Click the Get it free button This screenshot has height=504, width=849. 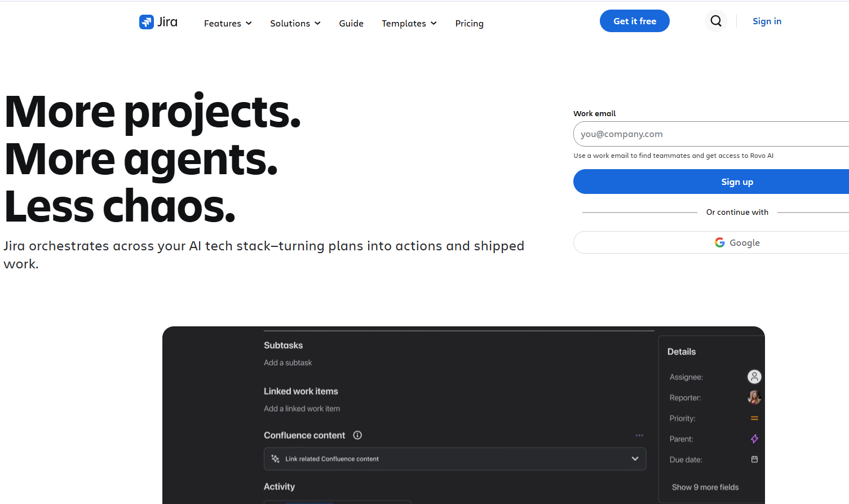tap(635, 21)
